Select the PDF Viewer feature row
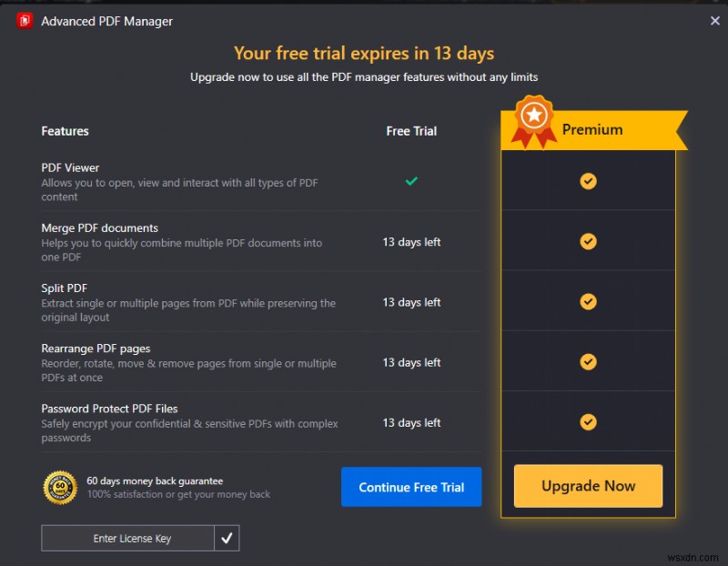The height and width of the screenshot is (566, 728). [x=71, y=167]
